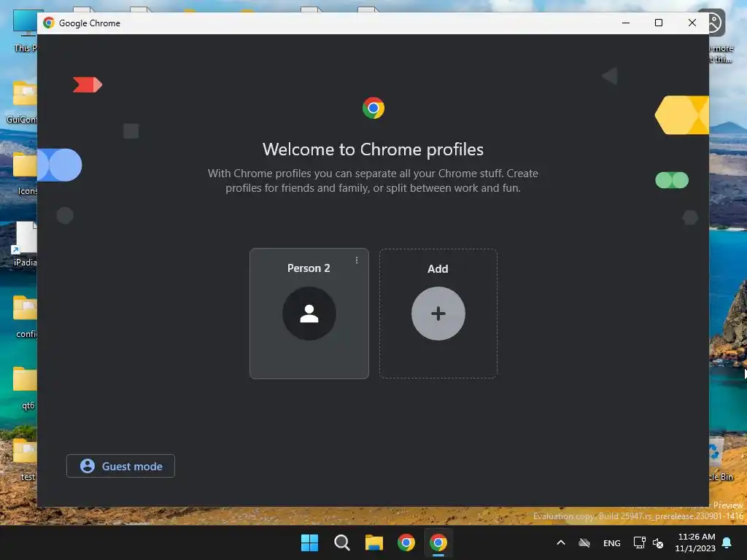The width and height of the screenshot is (747, 560).
Task: Click the Add profile plus icon
Action: click(x=438, y=314)
